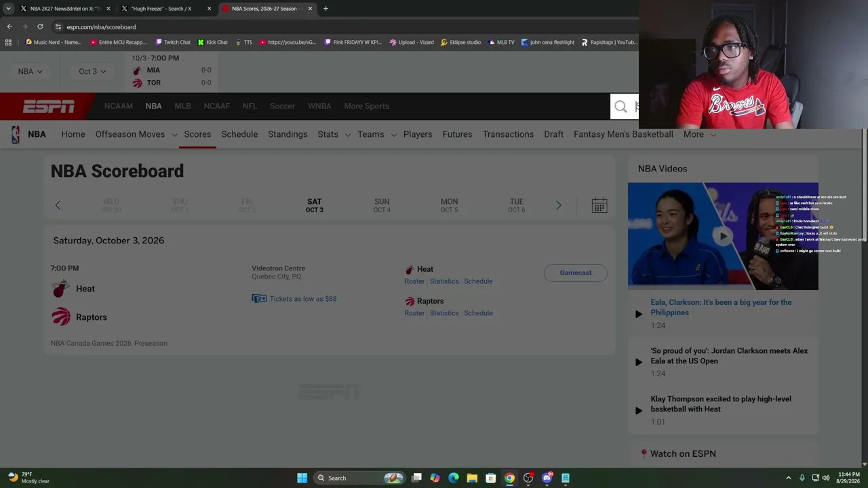Expand the Stats submenu arrow
This screenshot has height=488, width=868.
click(348, 135)
